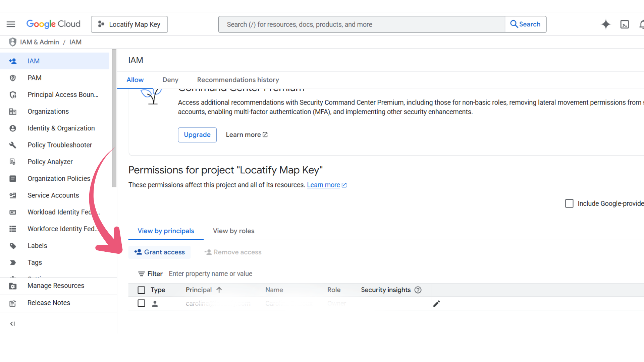
Task: Open IAM in the sidebar menu
Action: point(55,61)
